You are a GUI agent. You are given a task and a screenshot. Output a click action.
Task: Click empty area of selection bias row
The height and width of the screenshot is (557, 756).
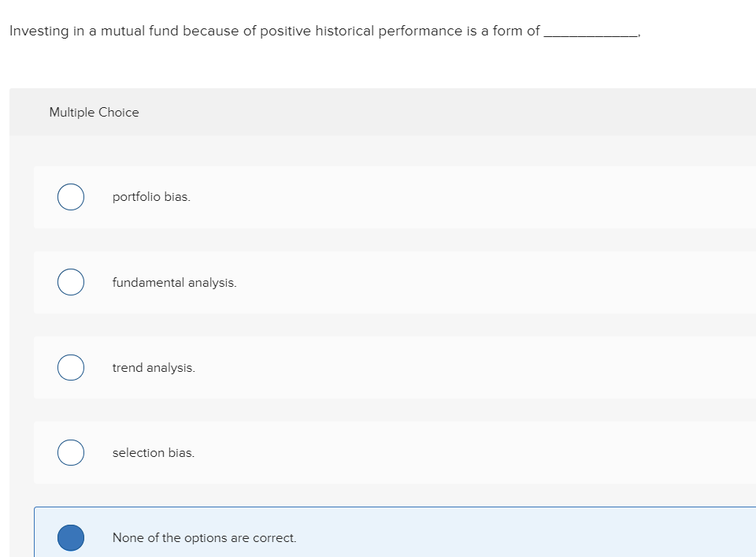pos(472,452)
